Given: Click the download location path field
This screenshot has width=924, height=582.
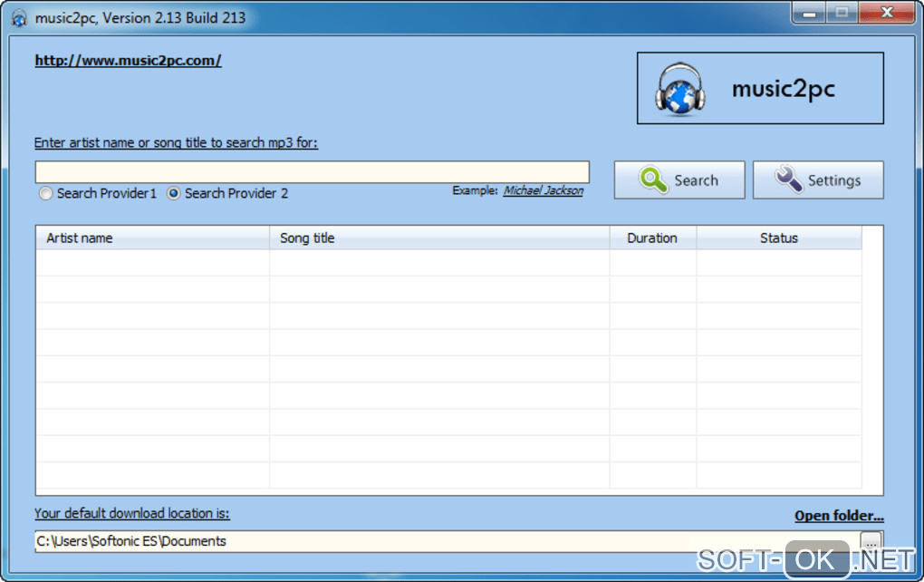Looking at the screenshot, I should tap(447, 541).
